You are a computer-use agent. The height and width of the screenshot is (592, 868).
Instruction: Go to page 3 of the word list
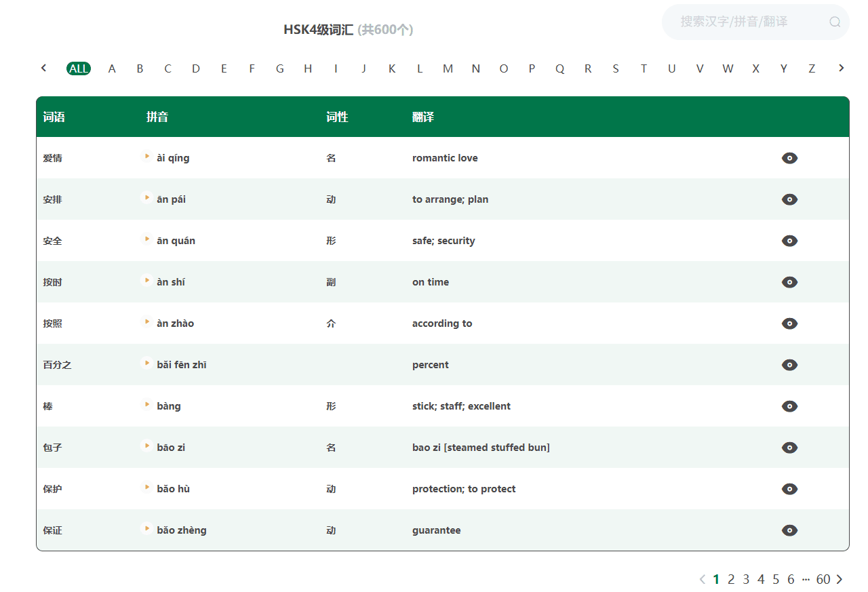click(x=745, y=579)
